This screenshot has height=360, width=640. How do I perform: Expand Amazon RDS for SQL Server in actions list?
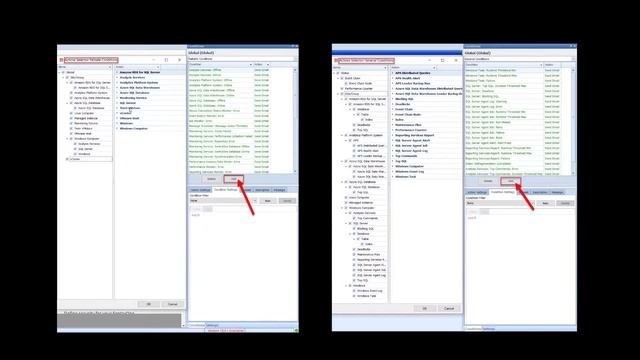pyautogui.click(x=117, y=72)
